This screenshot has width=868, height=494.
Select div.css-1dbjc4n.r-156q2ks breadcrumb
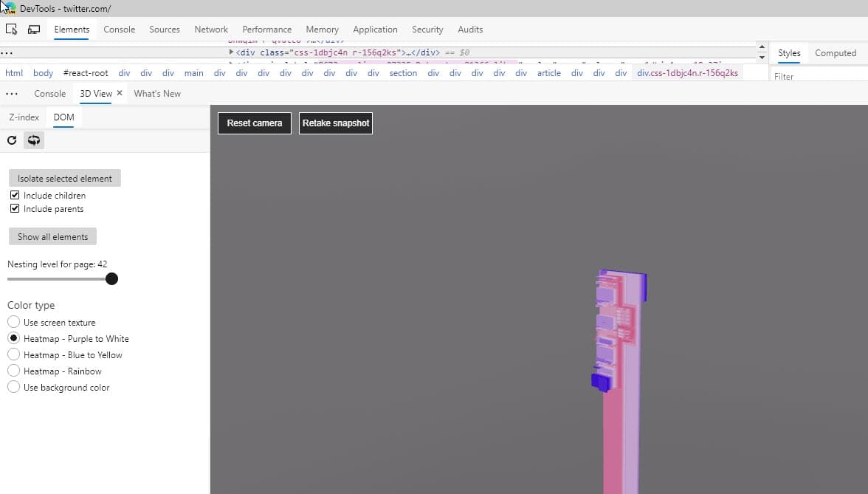(x=688, y=73)
